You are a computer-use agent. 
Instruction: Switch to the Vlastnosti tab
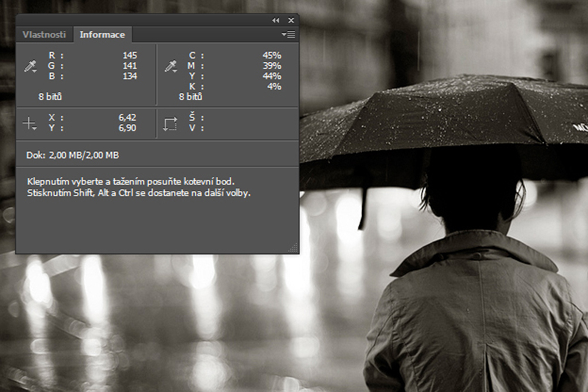[44, 35]
